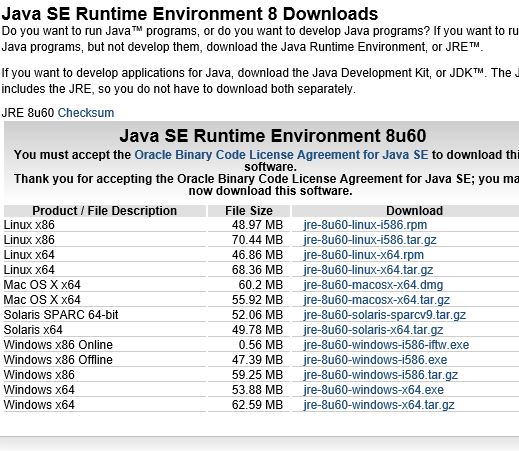Download jre-8u60-windows-i586.exe offline installer
The height and width of the screenshot is (451, 519).
(375, 360)
